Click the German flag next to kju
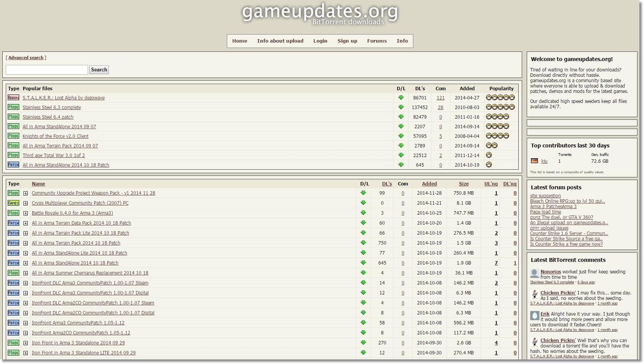This screenshot has width=644, height=364. click(x=534, y=161)
